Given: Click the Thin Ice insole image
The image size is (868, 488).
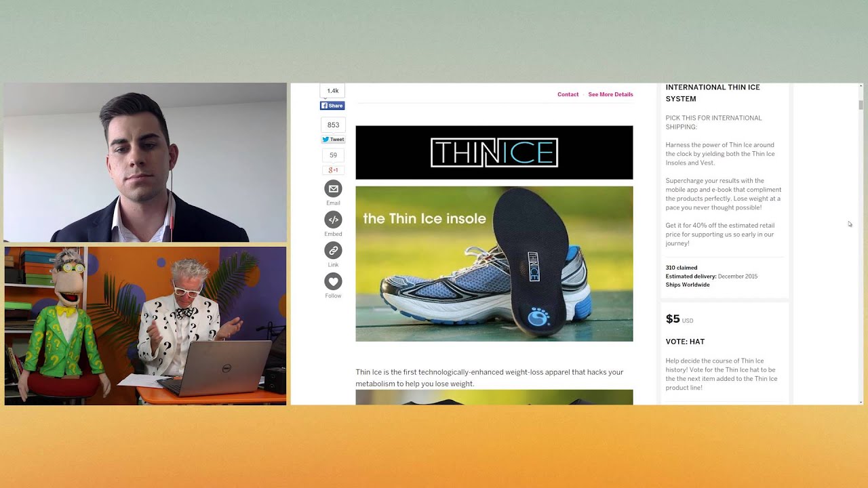Looking at the screenshot, I should click(494, 264).
